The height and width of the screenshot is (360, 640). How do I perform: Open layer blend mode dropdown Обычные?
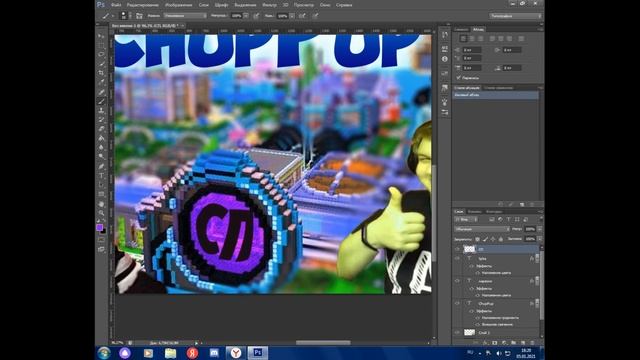click(x=482, y=229)
